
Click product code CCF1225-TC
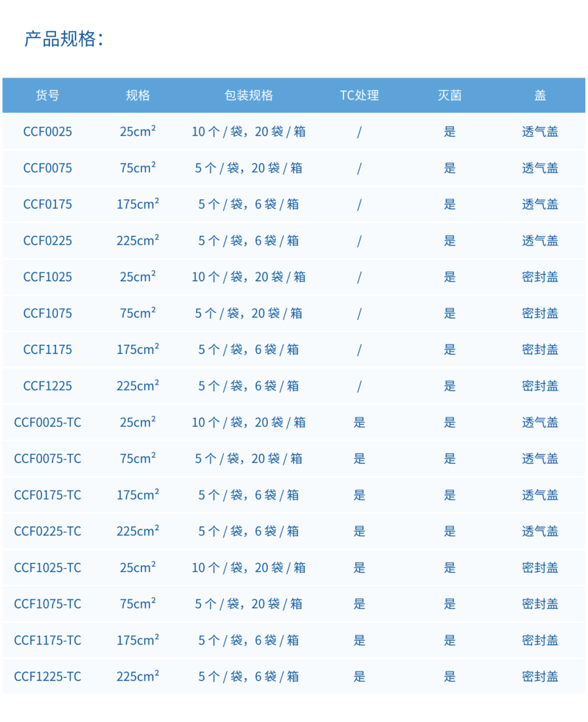click(x=47, y=677)
